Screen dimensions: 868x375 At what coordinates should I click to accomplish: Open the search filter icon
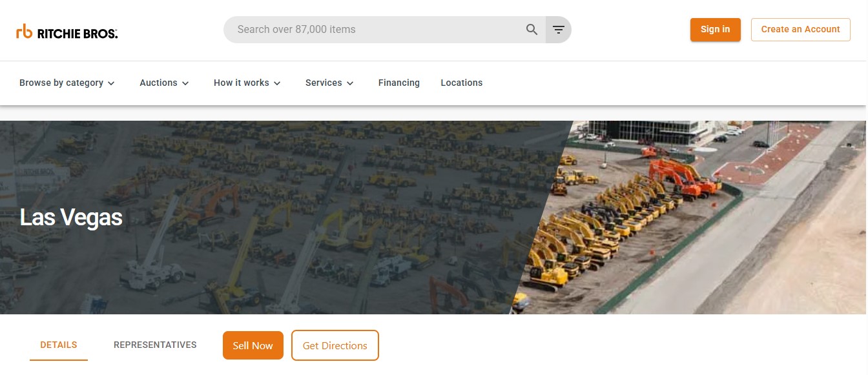[557, 29]
